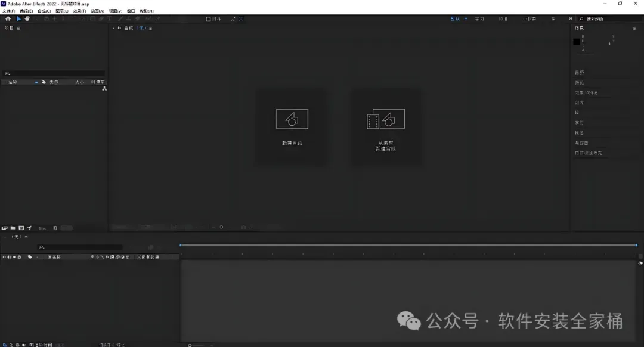Switch to the 学习 workspace
644x347 pixels.
(479, 19)
